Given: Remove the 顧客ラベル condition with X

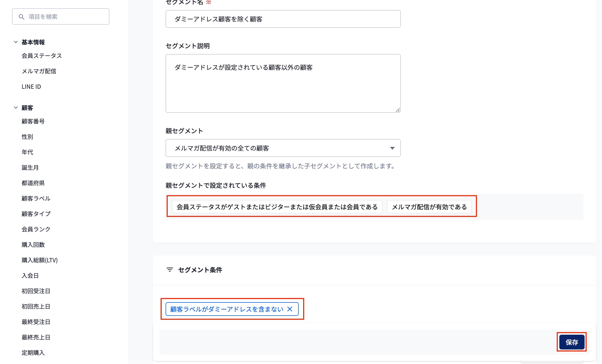Looking at the screenshot, I should pyautogui.click(x=290, y=309).
